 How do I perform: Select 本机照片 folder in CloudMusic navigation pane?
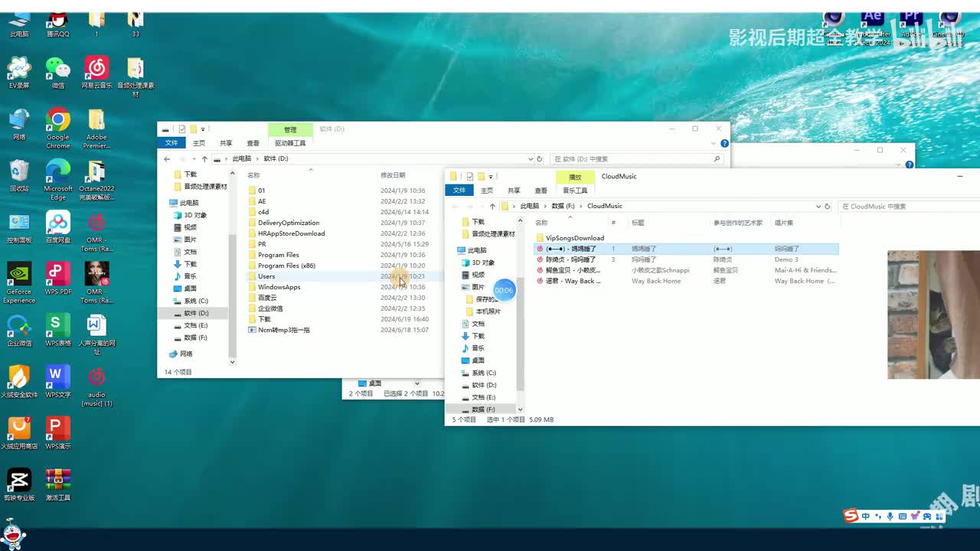[x=488, y=311]
